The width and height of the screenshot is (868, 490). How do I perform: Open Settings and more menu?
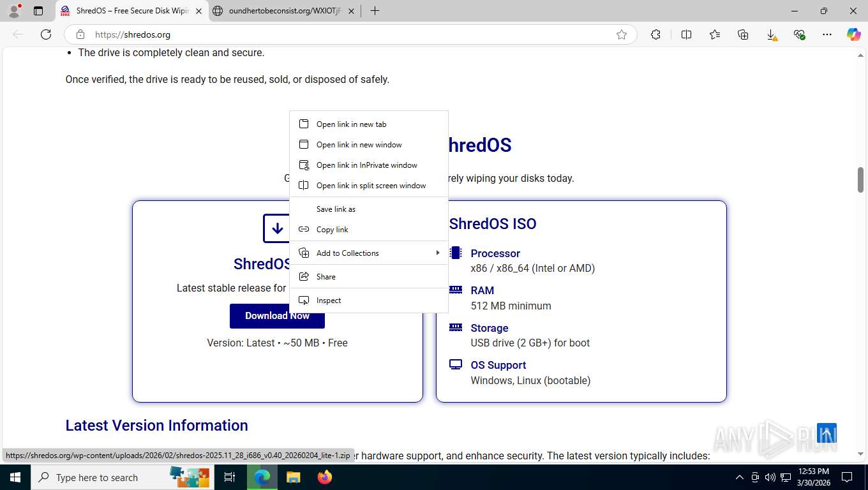pos(827,34)
